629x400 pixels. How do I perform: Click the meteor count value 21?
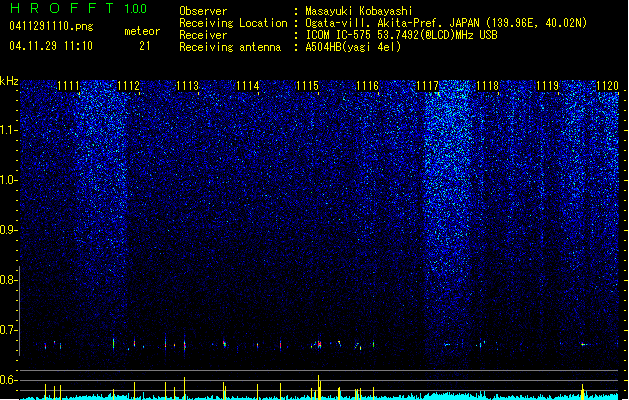pos(145,46)
